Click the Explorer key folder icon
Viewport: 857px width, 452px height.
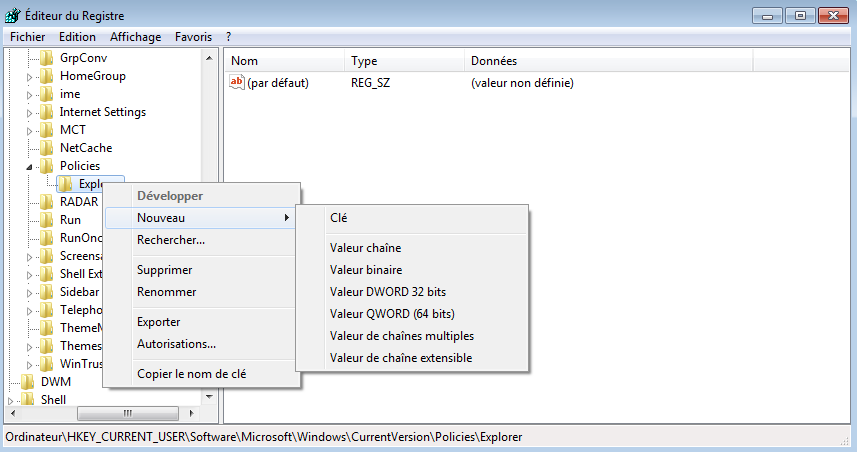[66, 184]
